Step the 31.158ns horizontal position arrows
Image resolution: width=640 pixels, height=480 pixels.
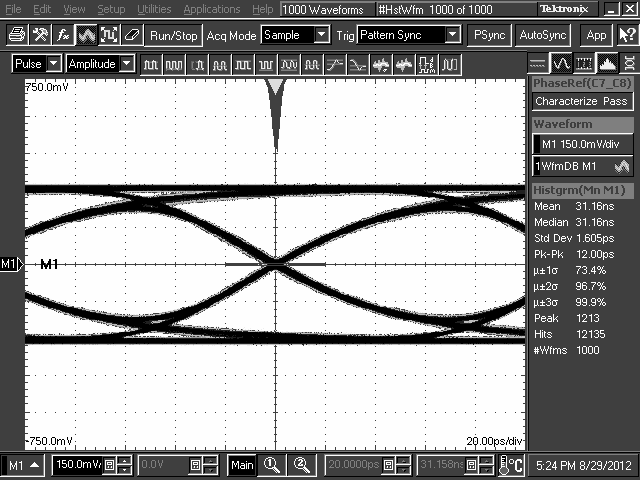click(486, 465)
